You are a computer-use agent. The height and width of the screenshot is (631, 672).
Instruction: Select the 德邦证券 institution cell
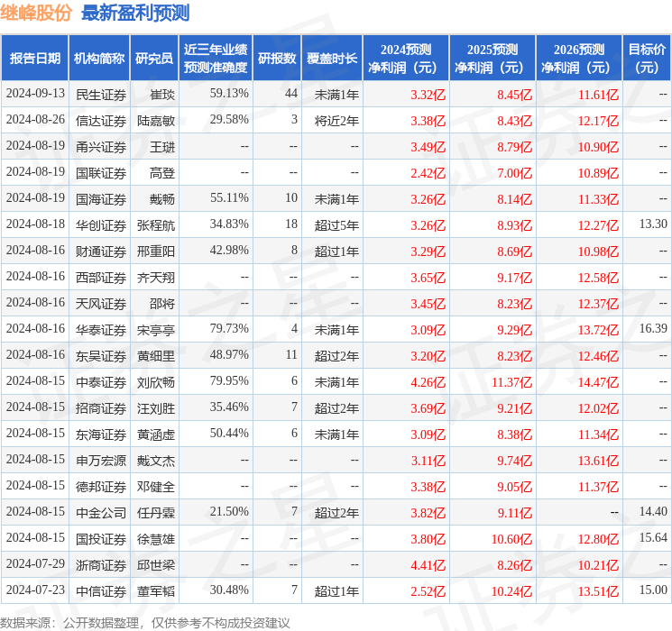point(101,487)
